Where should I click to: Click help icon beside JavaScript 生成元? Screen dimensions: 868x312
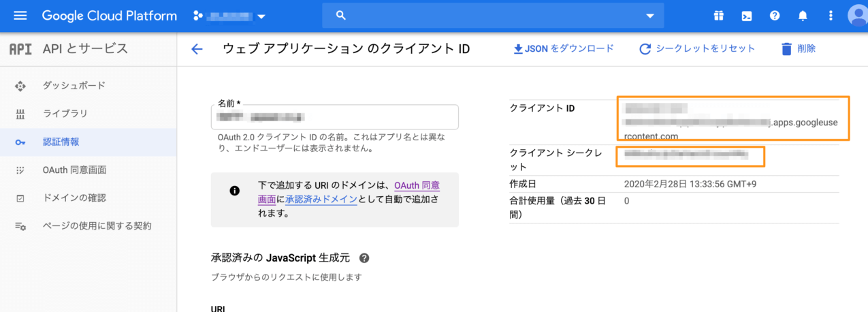364,258
